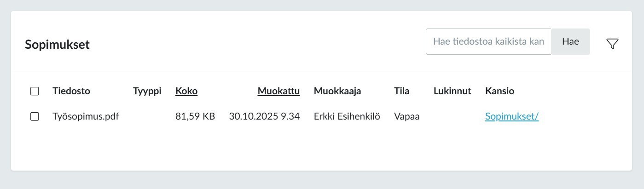This screenshot has height=189, width=644.
Task: Click the file search input field
Action: 488,42
